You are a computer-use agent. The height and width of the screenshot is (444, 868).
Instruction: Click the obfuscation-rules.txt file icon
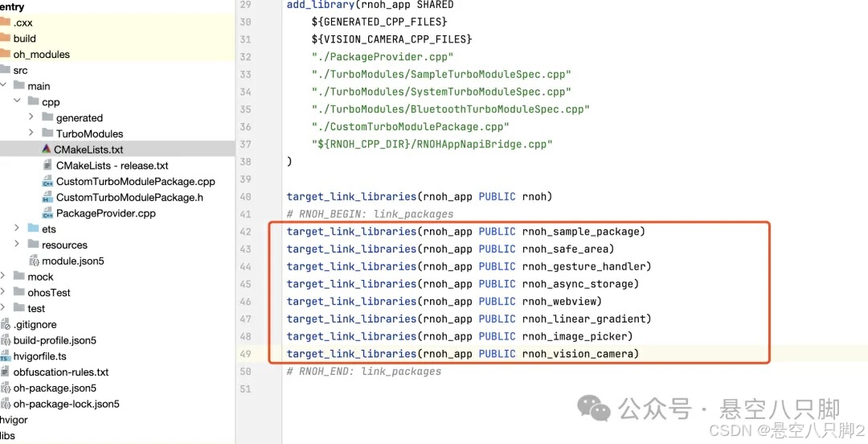point(5,372)
